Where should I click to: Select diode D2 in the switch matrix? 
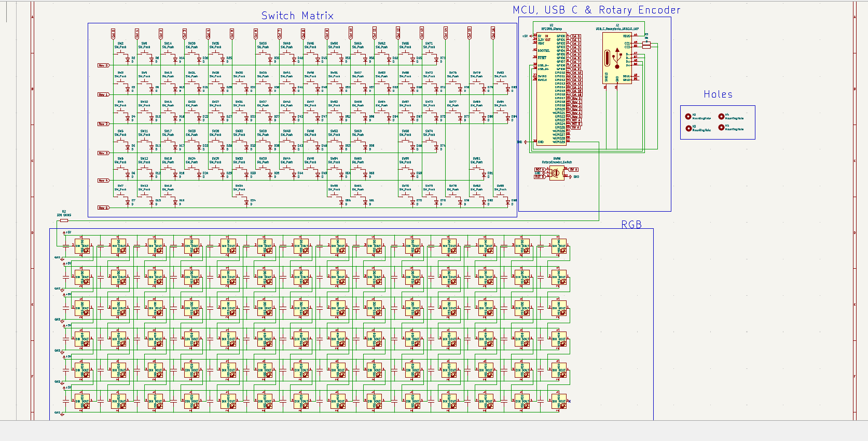click(x=128, y=60)
